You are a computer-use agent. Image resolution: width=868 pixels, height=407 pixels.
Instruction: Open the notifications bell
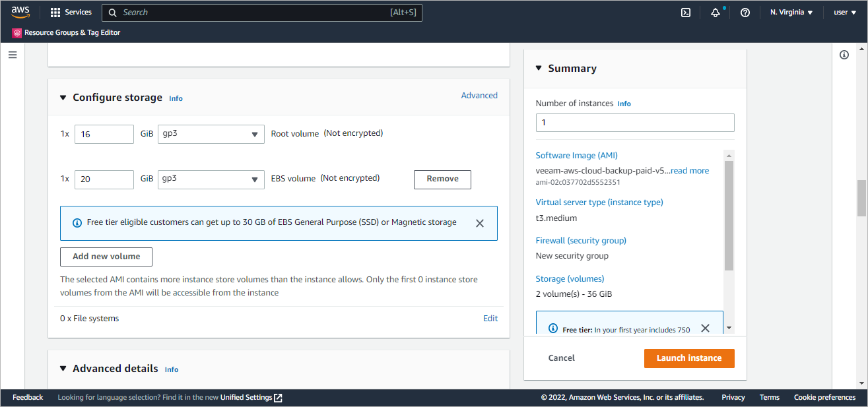click(716, 13)
